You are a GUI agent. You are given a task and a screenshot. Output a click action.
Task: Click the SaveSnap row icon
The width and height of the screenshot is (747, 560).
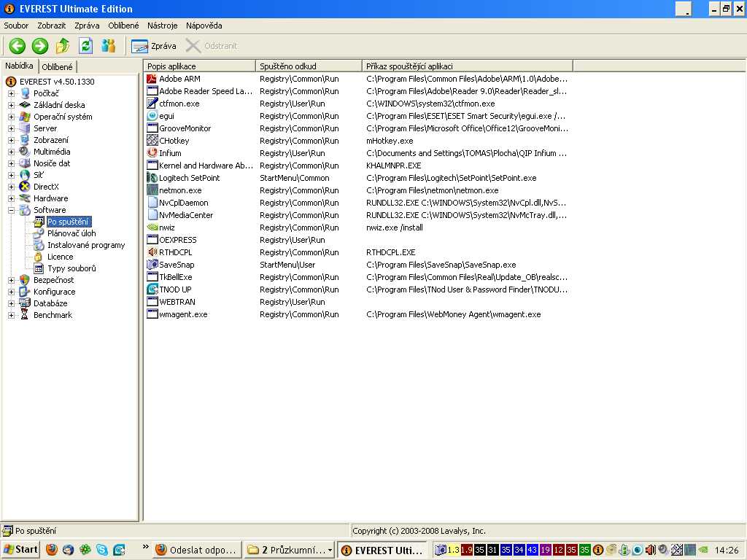click(x=152, y=264)
